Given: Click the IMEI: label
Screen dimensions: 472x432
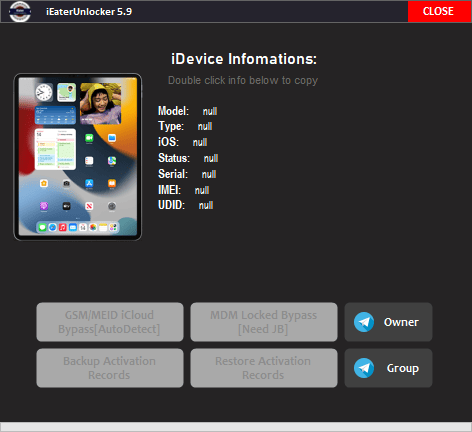Looking at the screenshot, I should click(169, 190).
